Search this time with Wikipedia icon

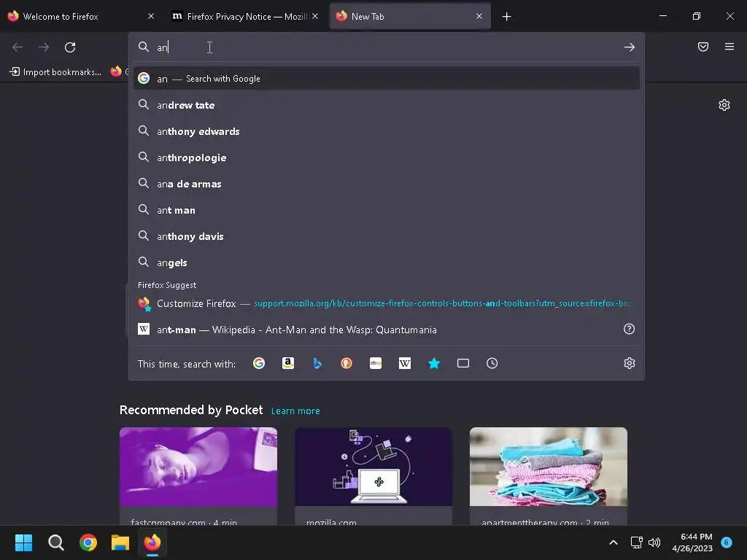[404, 363]
